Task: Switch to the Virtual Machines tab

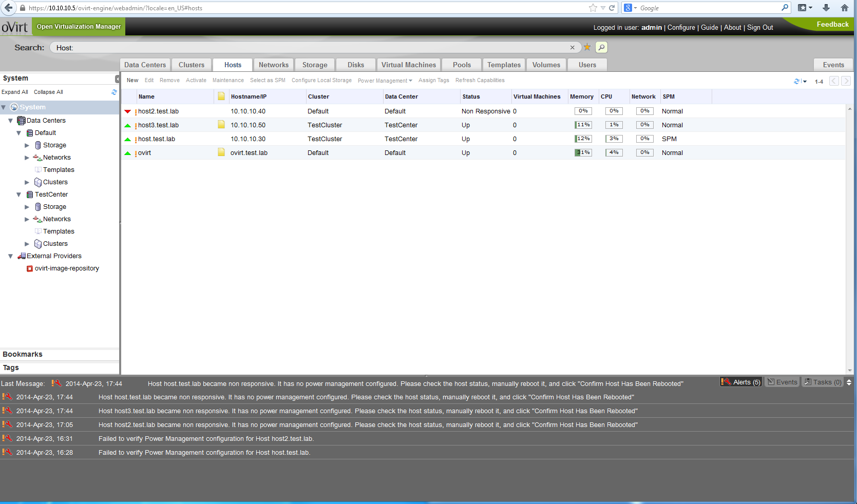Action: tap(409, 65)
